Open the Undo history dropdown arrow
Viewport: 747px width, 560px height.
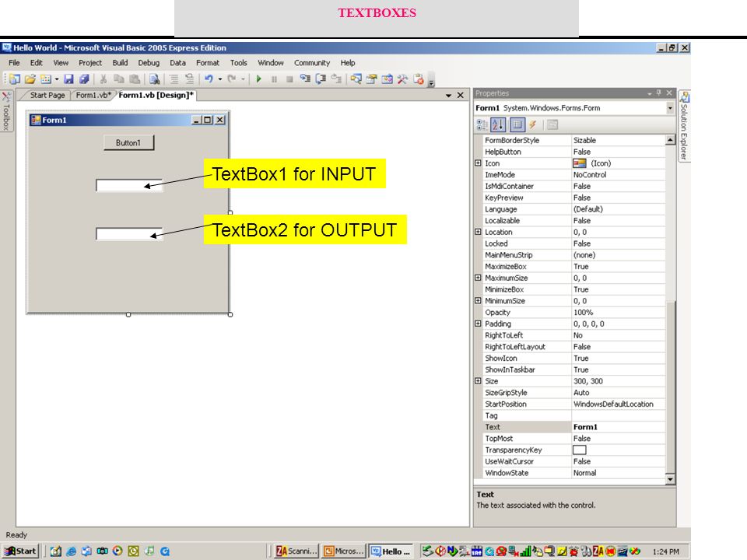(x=219, y=79)
